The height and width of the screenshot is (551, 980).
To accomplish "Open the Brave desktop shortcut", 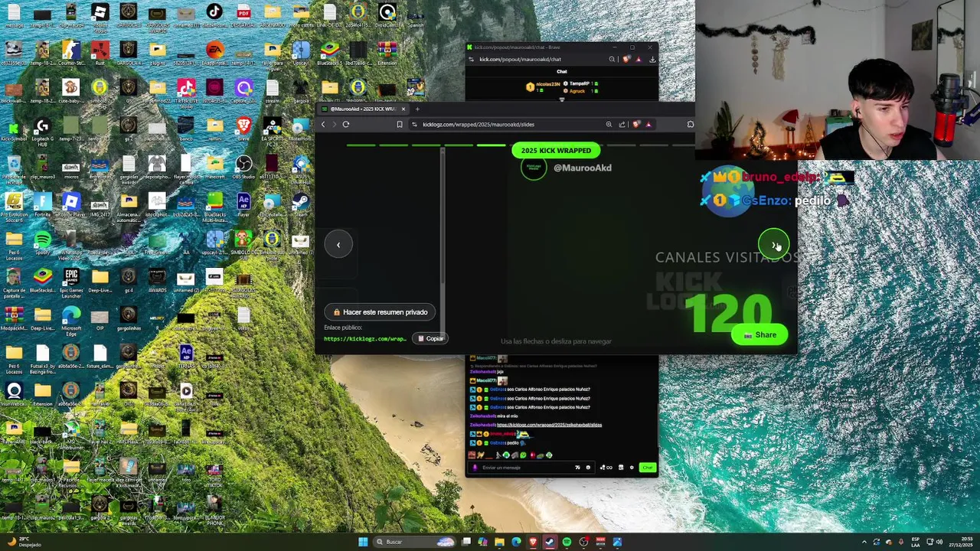I will click(x=243, y=128).
